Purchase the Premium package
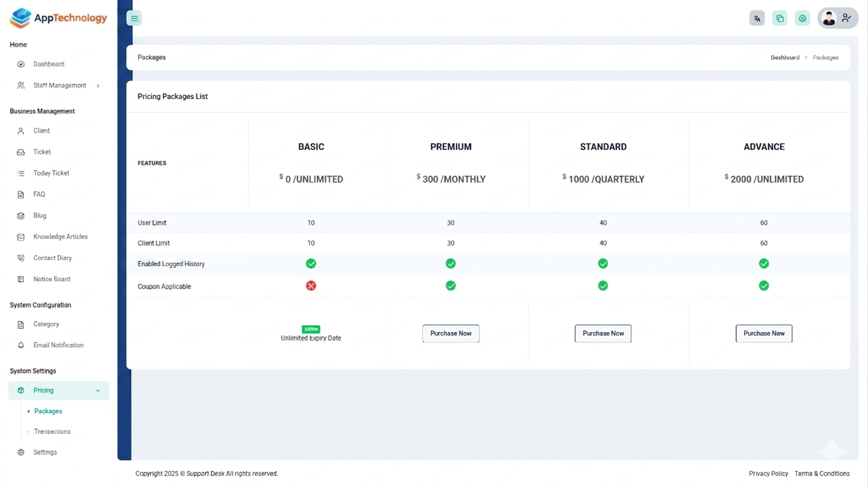868x488 pixels. click(x=451, y=334)
